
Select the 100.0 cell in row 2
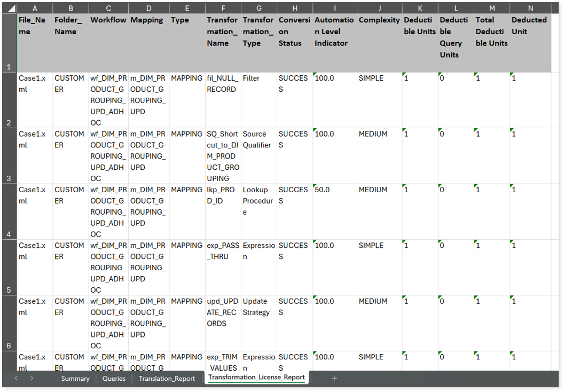coord(335,100)
